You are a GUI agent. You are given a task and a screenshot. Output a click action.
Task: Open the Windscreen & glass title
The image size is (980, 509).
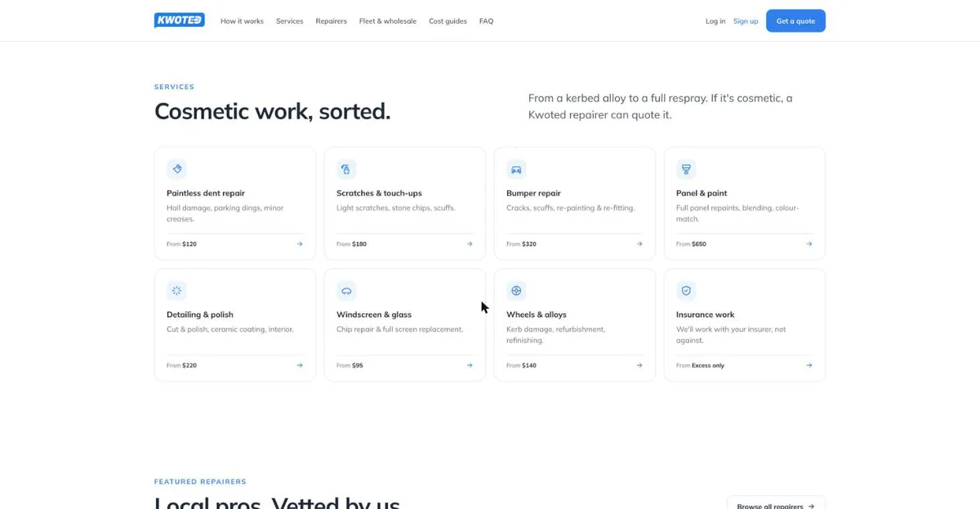(x=374, y=315)
